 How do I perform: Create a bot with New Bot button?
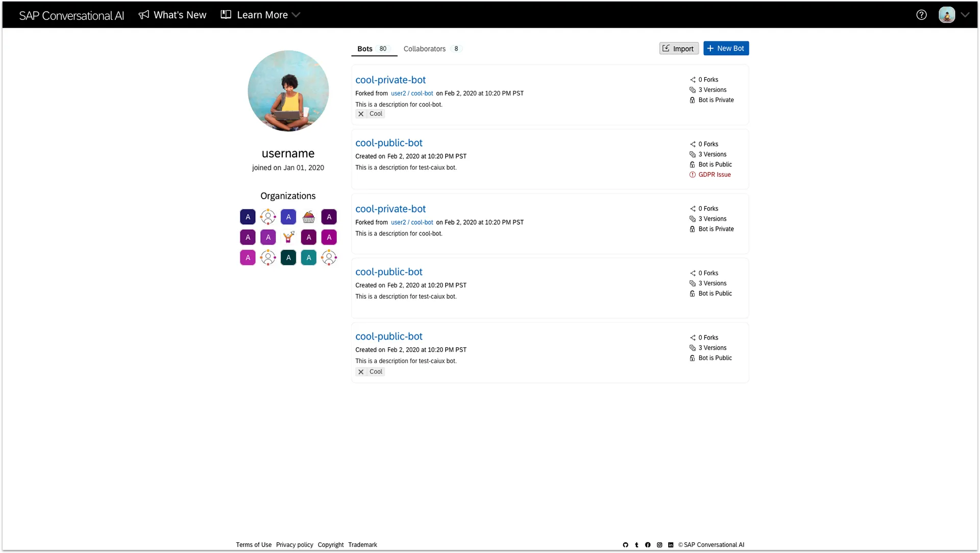click(x=726, y=48)
